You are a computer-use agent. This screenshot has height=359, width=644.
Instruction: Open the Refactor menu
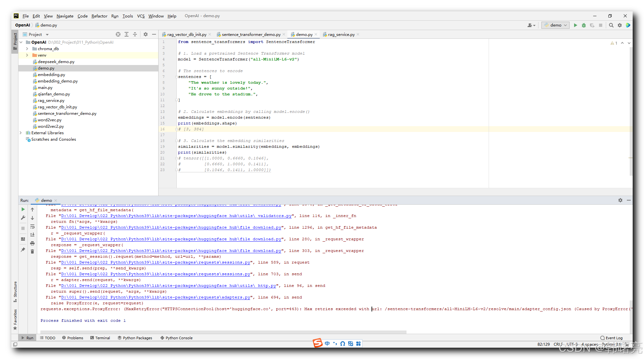pyautogui.click(x=99, y=16)
